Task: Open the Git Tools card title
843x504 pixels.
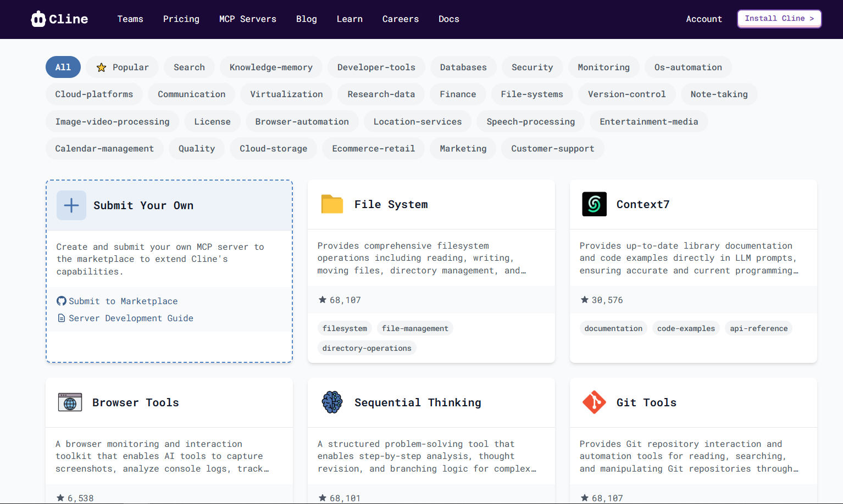Action: pos(646,402)
